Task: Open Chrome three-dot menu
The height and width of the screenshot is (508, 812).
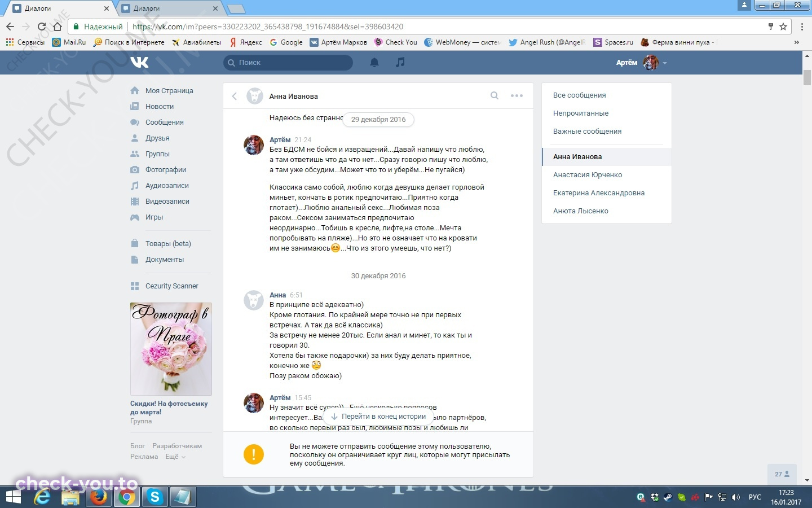Action: 802,27
